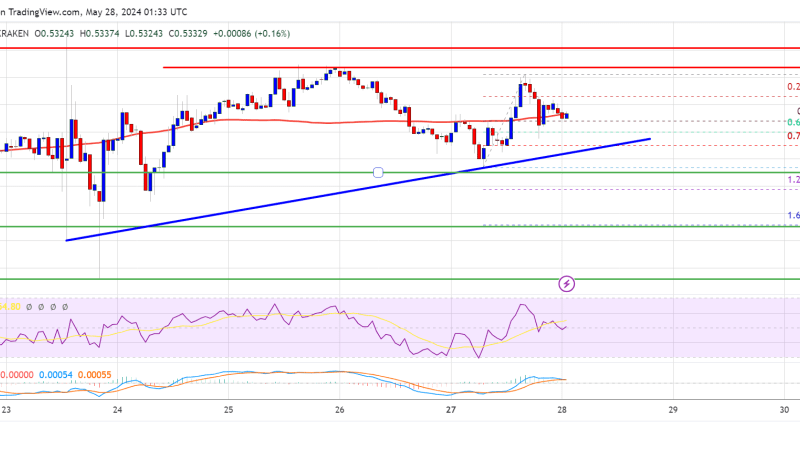The height and width of the screenshot is (449, 800).
Task: Click the high price H0.53374
Action: pyautogui.click(x=99, y=34)
